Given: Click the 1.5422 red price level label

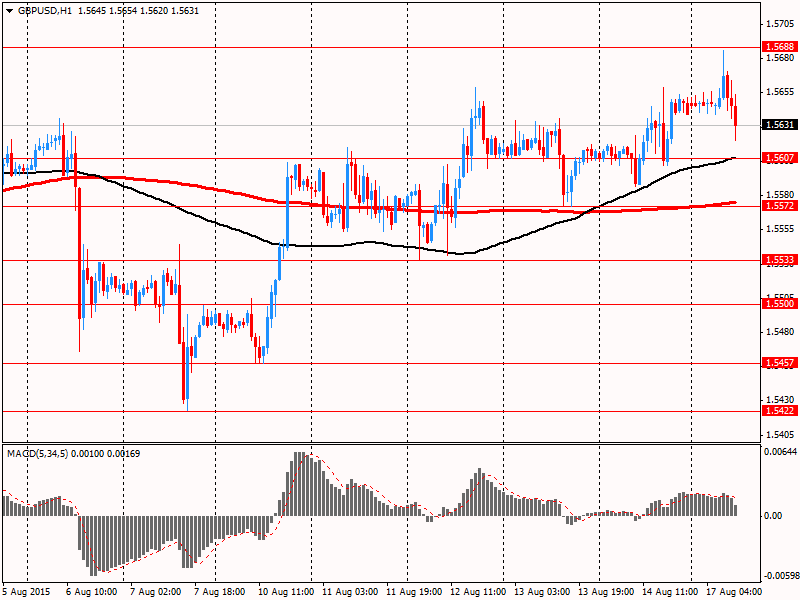Looking at the screenshot, I should coord(779,410).
